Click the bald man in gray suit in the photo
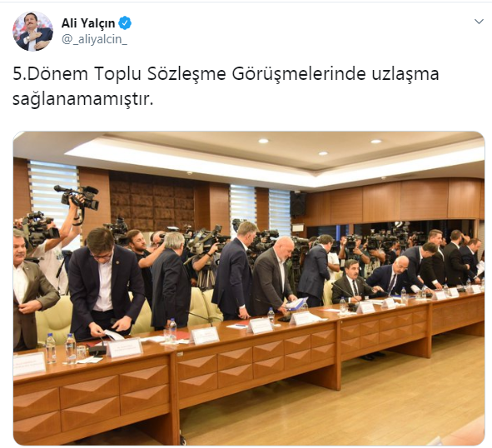The width and height of the screenshot is (492, 448). [275, 276]
